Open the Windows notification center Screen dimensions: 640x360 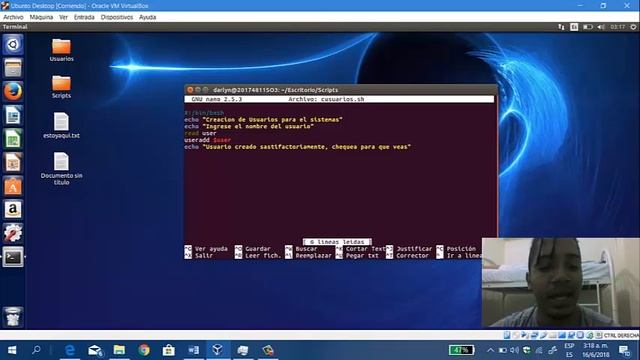pyautogui.click(x=624, y=350)
